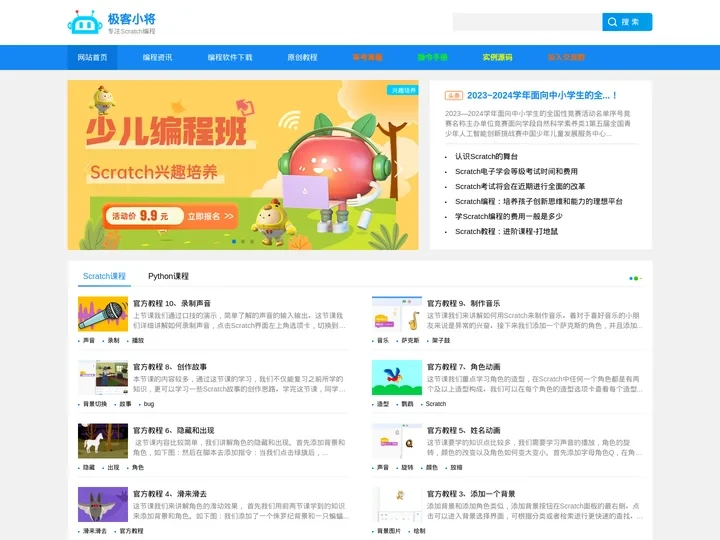Open article 学Scratch编程的费用一般是多少
This screenshot has width=720, height=540.
pyautogui.click(x=509, y=216)
